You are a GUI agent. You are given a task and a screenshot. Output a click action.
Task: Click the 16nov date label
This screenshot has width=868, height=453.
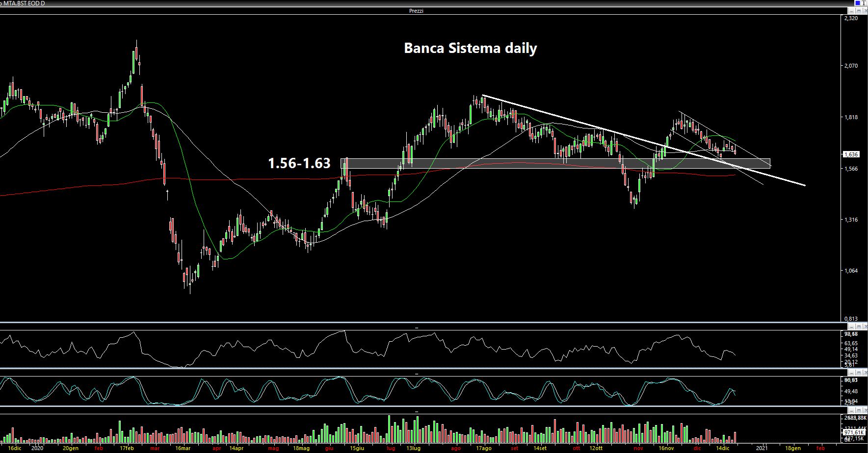tap(666, 449)
